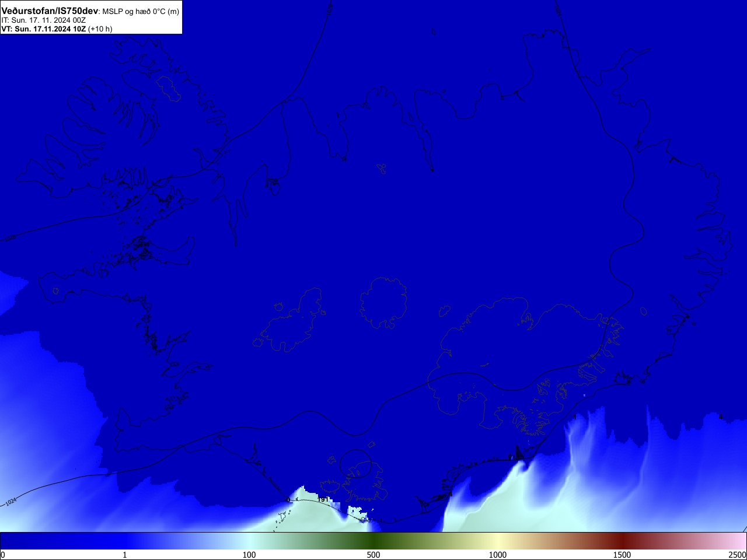Screen dimensions: 747x560
Task: Click the '2500' tick label on the colour bar
Action: pyautogui.click(x=738, y=555)
